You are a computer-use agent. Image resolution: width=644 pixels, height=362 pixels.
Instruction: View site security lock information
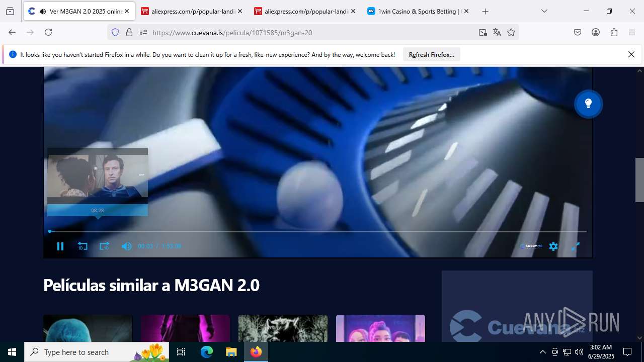point(129,32)
